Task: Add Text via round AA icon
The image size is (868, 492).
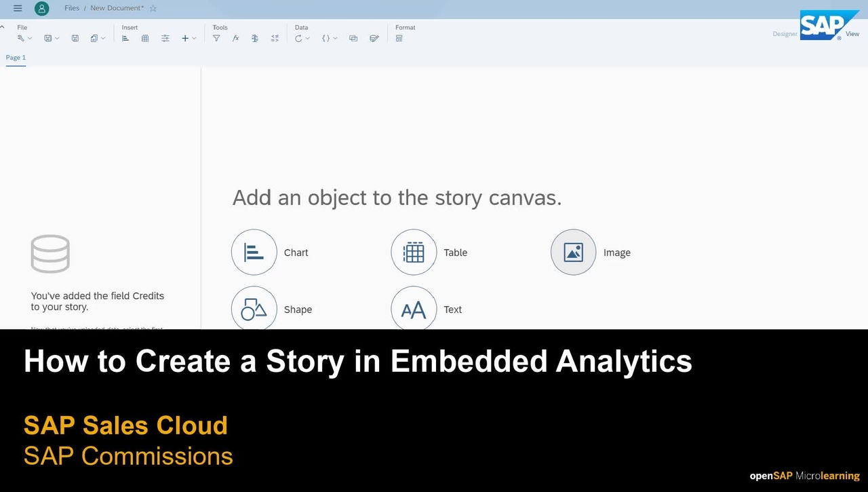Action: tap(414, 309)
